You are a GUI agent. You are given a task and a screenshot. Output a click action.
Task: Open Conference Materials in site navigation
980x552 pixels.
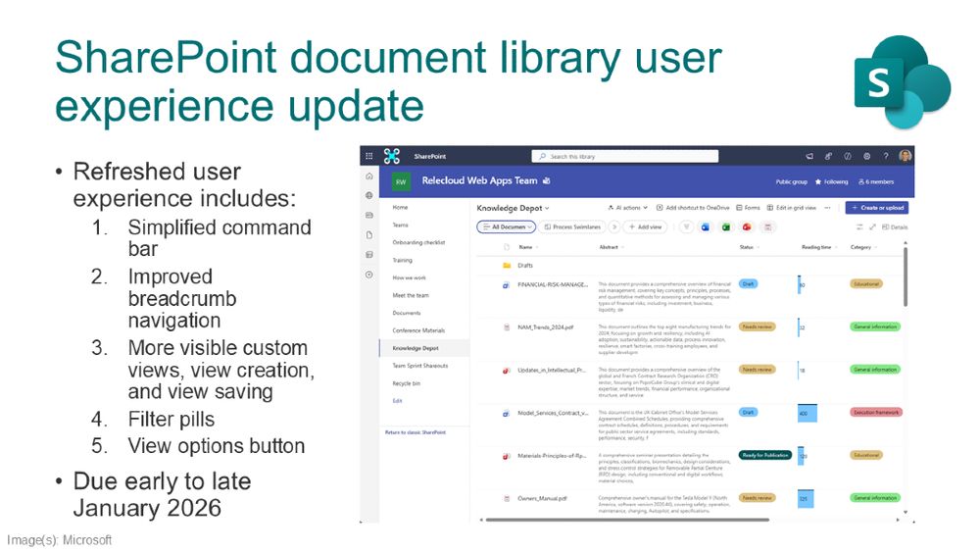tap(418, 330)
